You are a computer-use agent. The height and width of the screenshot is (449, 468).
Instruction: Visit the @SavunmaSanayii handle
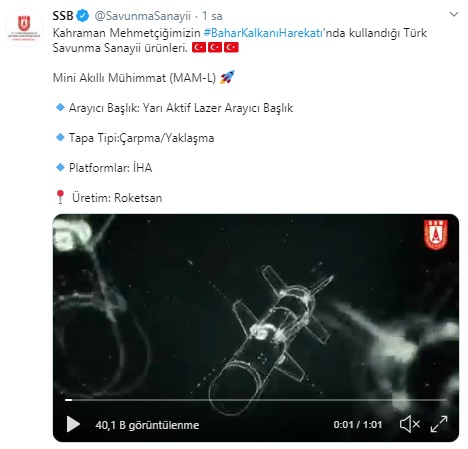(142, 16)
